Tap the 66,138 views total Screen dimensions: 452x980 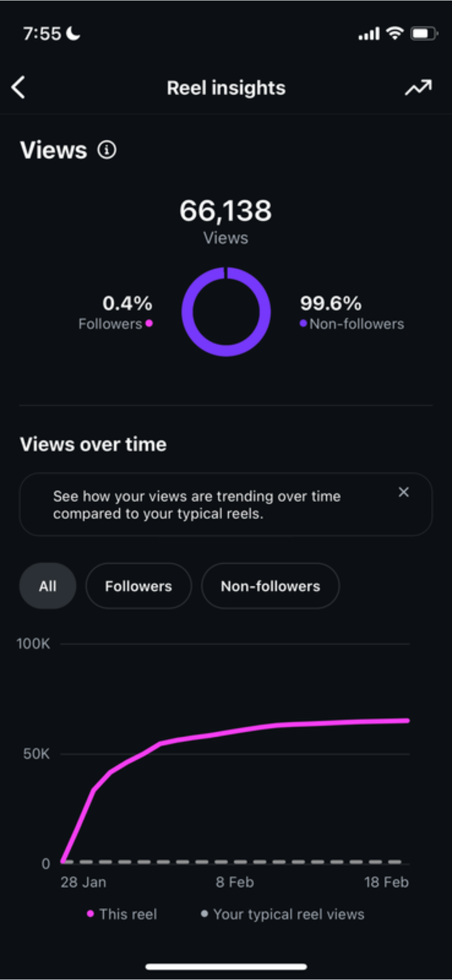pyautogui.click(x=226, y=211)
